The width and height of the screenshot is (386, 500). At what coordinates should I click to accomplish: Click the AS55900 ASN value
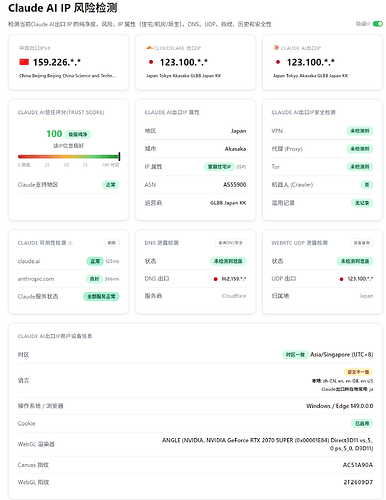coord(235,185)
